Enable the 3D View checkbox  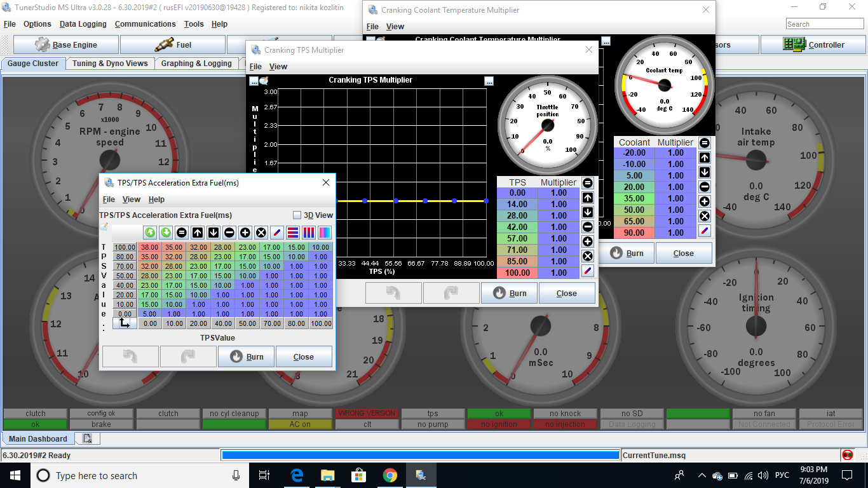click(x=297, y=215)
